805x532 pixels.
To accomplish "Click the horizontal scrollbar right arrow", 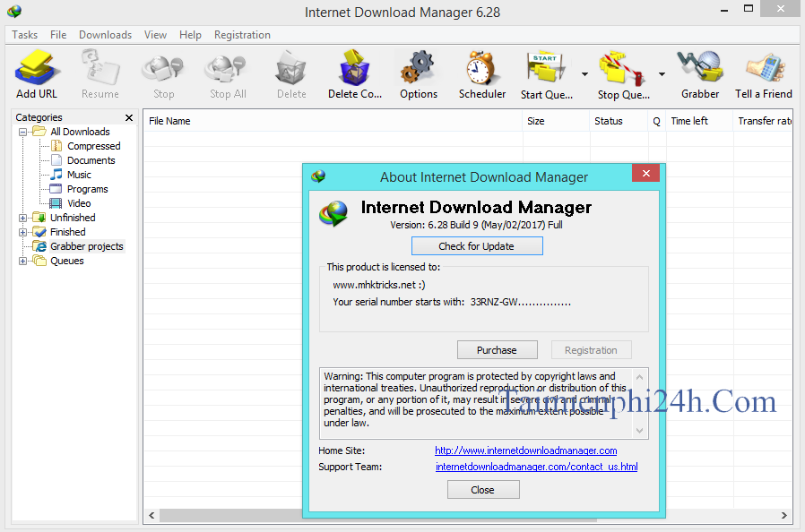I will click(784, 515).
